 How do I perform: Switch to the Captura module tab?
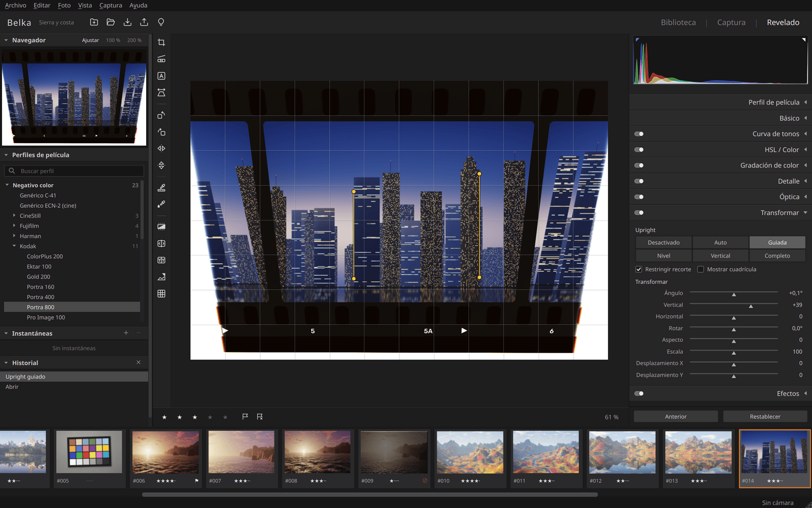point(731,22)
